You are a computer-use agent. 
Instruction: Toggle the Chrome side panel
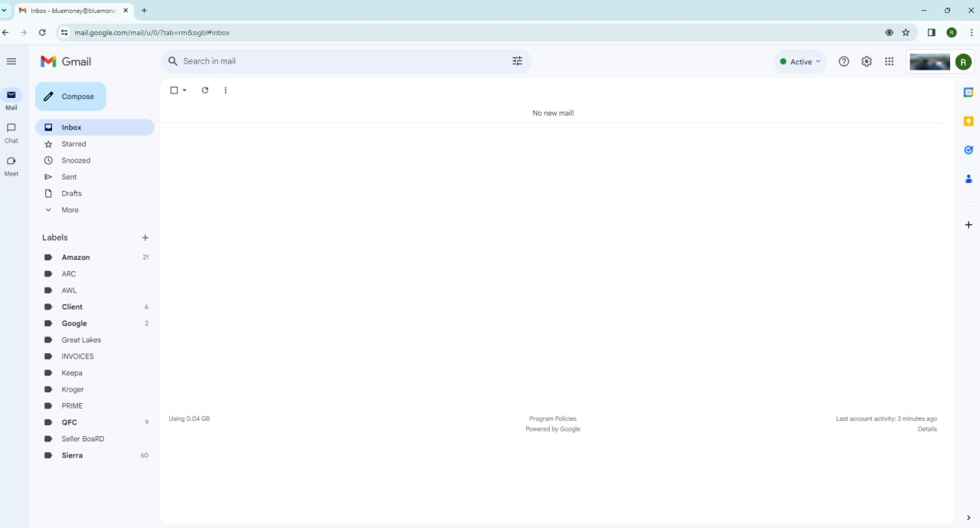pyautogui.click(x=931, y=32)
